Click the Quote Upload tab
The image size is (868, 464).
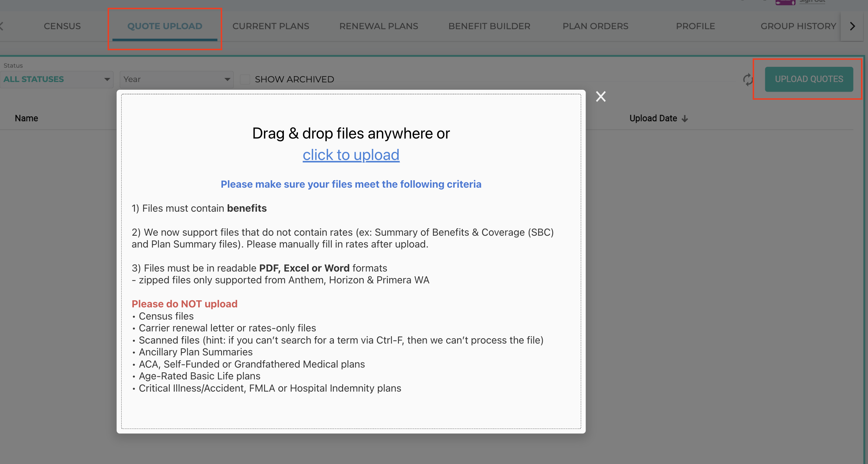[x=165, y=26]
